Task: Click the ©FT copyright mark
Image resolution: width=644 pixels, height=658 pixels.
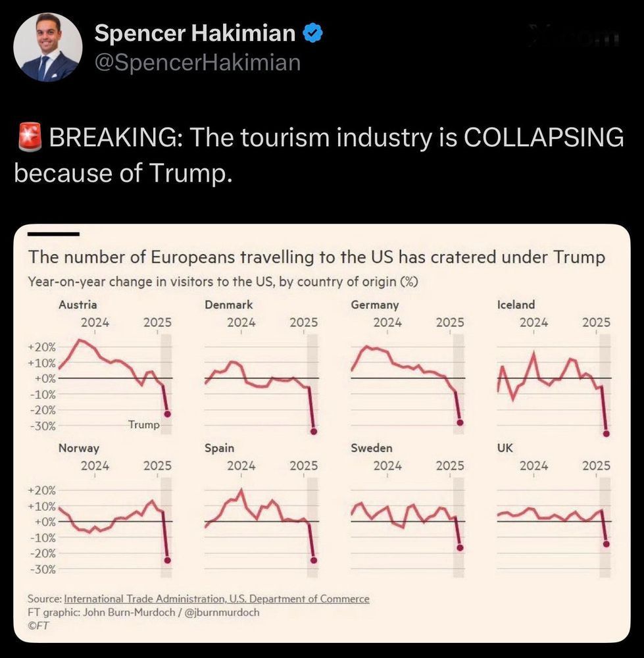Action: click(38, 625)
